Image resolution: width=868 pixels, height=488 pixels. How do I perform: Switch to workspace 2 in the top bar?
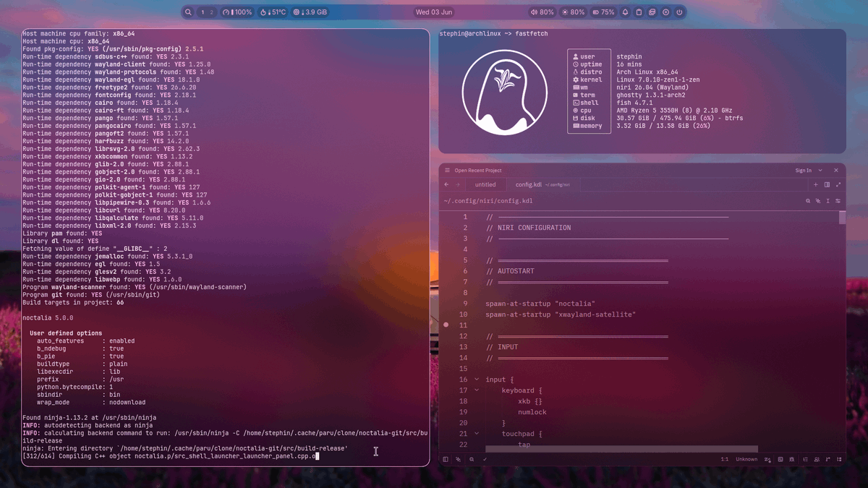[211, 12]
